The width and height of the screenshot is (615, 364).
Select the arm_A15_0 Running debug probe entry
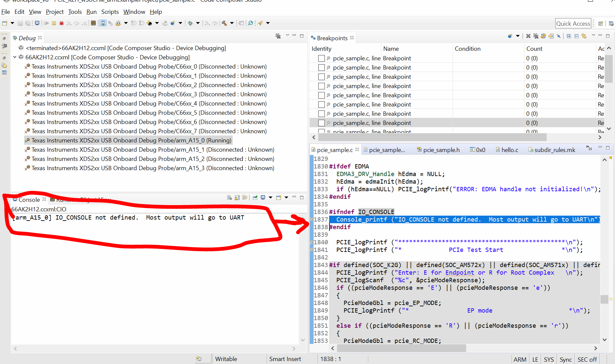[x=129, y=140]
